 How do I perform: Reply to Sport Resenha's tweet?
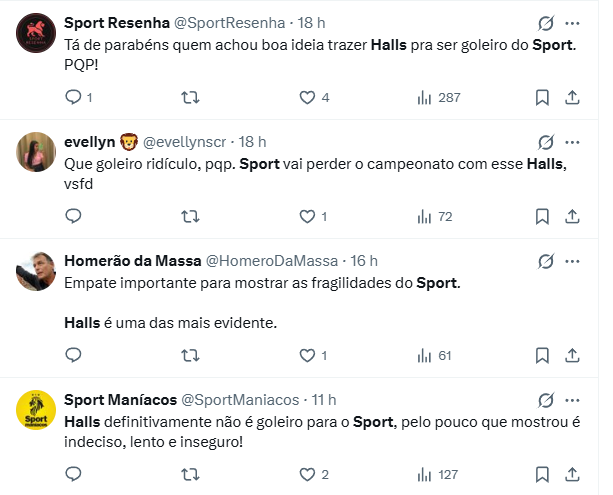pos(73,97)
